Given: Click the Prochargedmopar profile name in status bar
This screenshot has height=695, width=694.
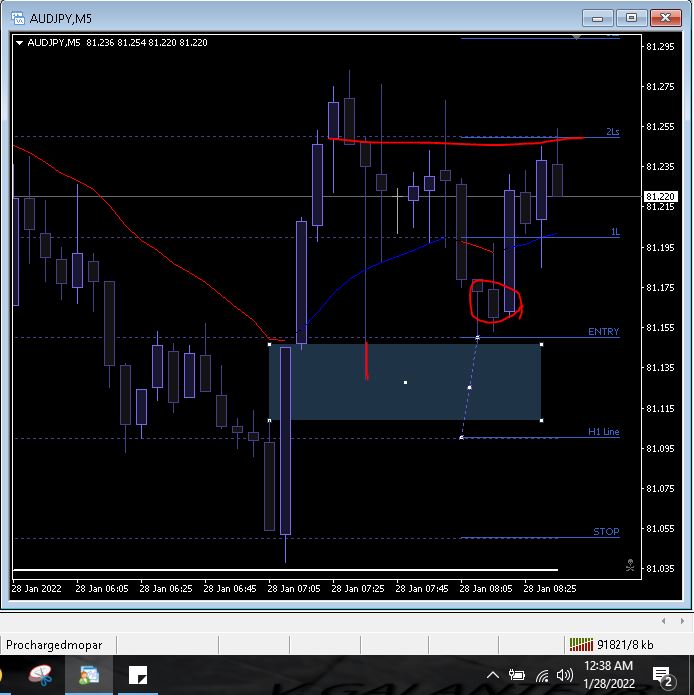Looking at the screenshot, I should [54, 644].
